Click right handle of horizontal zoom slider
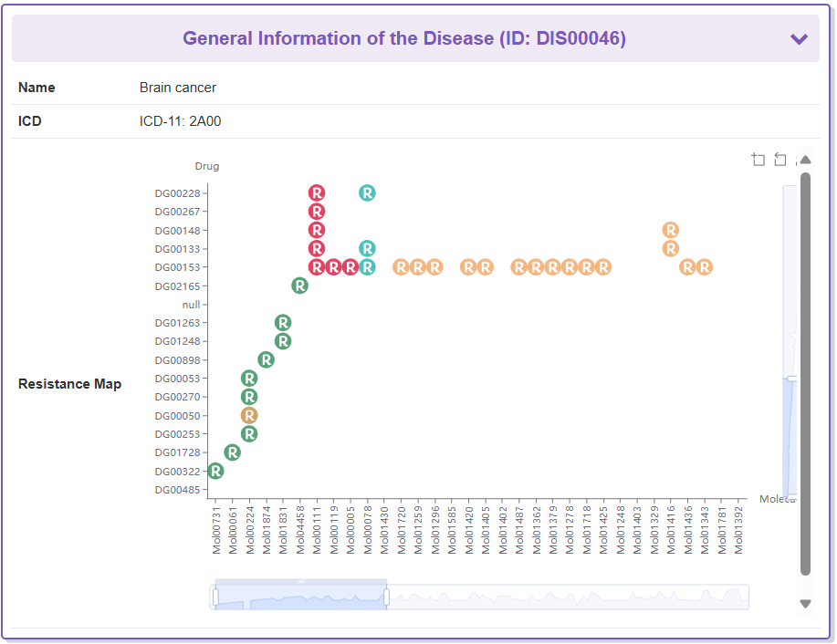Image resolution: width=837 pixels, height=644 pixels. [387, 597]
